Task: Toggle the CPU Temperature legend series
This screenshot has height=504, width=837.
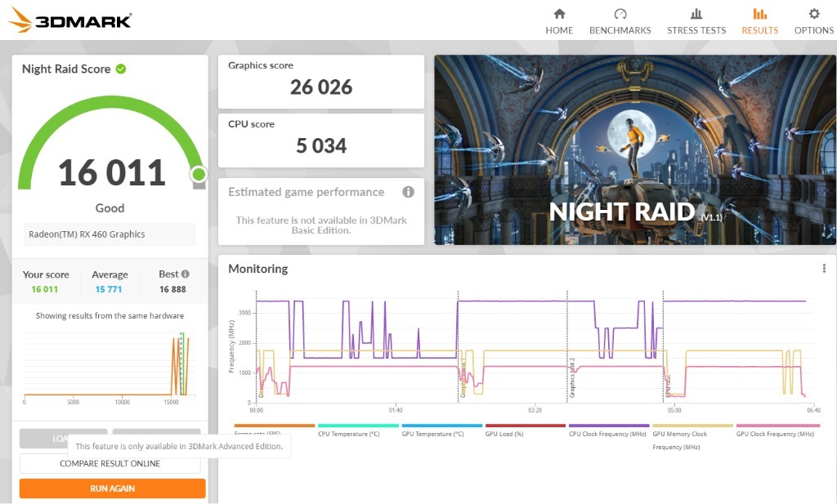Action: tap(349, 434)
